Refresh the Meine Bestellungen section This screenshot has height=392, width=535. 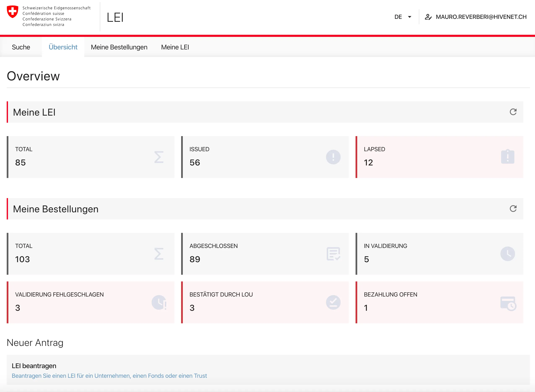[514, 209]
